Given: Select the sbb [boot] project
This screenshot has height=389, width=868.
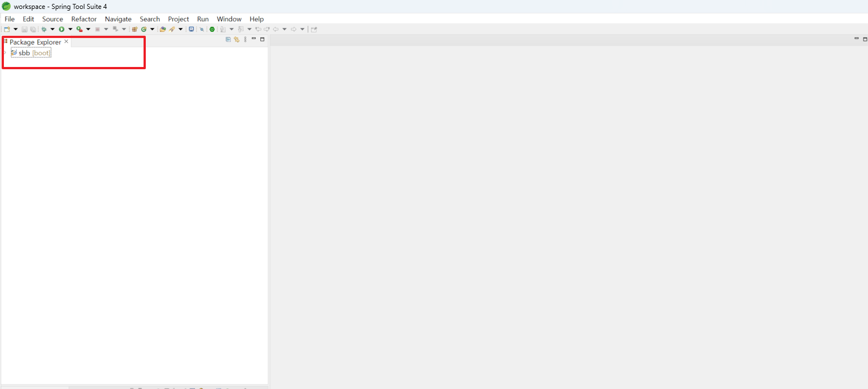Looking at the screenshot, I should [31, 53].
